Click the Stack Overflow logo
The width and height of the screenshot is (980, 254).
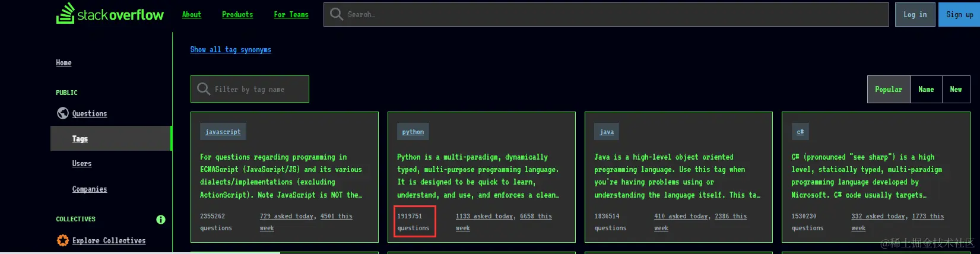tap(110, 14)
